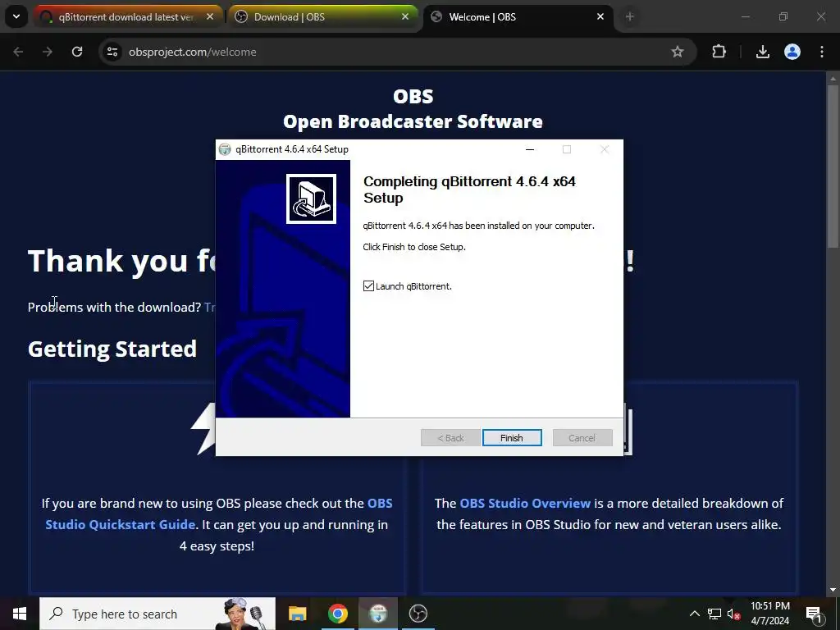Close the Welcome | OBS tab
The width and height of the screenshot is (840, 630).
[600, 16]
